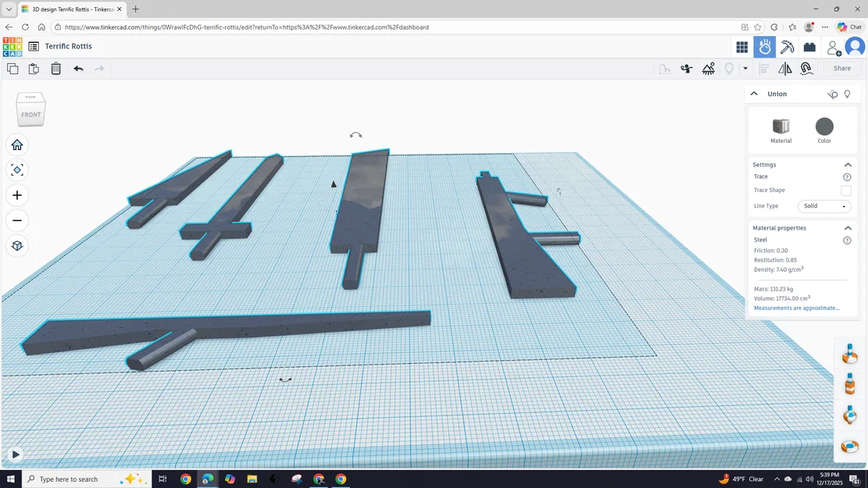The image size is (868, 488).
Task: Enable the Trace Shape checkbox
Action: tap(846, 191)
